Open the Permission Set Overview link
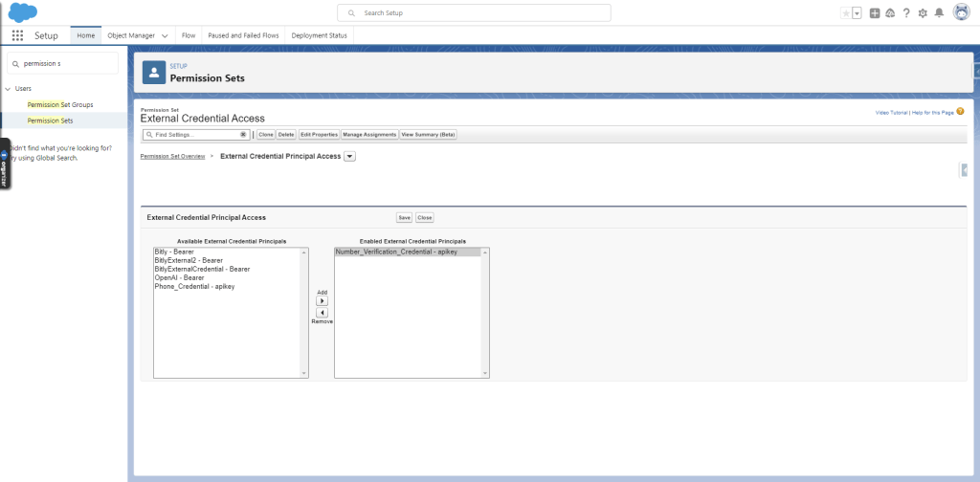 coord(172,156)
